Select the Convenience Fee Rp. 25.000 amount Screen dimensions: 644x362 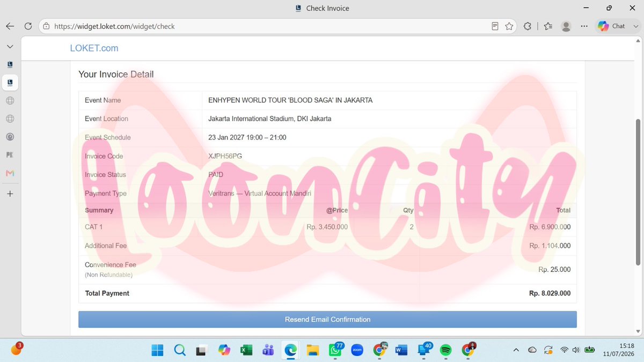click(554, 270)
